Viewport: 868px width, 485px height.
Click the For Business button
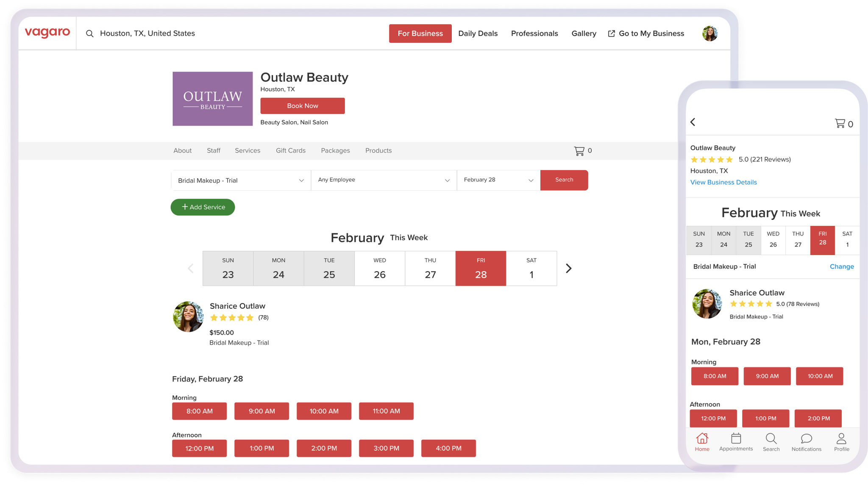[420, 33]
